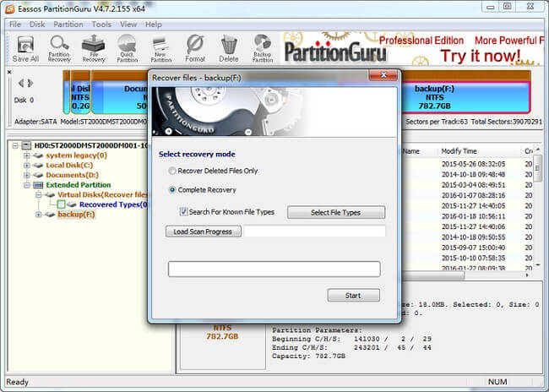Click the Save All toolbar icon
549x392 pixels.
click(25, 49)
